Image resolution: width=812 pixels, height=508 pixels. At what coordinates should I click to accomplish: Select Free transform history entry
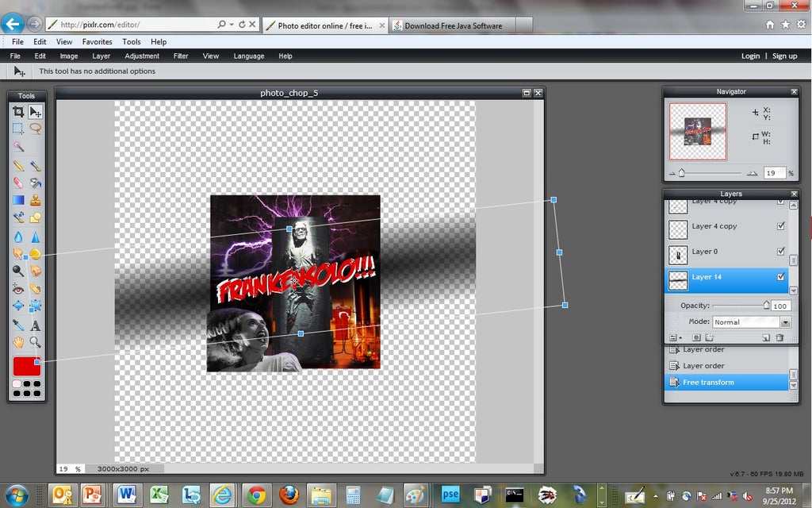[726, 383]
